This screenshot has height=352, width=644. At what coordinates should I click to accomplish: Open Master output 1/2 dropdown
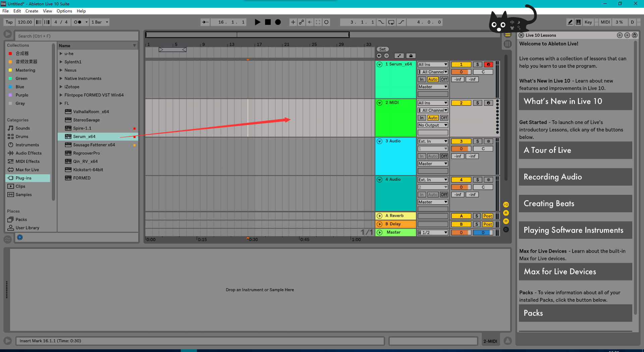click(x=433, y=232)
